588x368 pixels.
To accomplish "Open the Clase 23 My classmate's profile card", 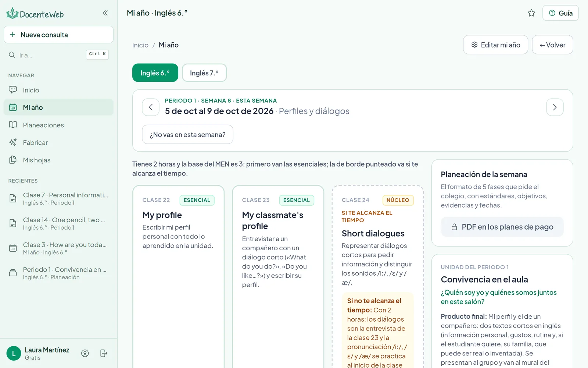I will coord(278,276).
